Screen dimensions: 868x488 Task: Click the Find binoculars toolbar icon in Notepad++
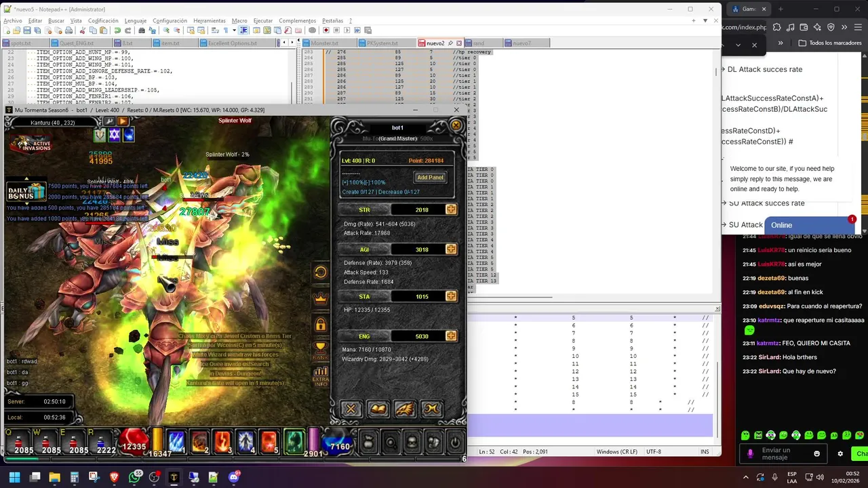142,30
